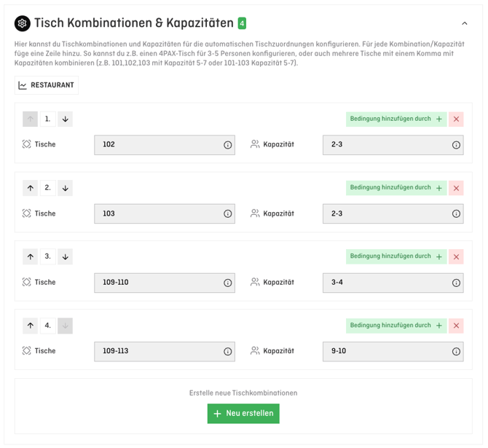Click the settings gear icon beside the title
This screenshot has height=448, width=488.
pos(23,23)
